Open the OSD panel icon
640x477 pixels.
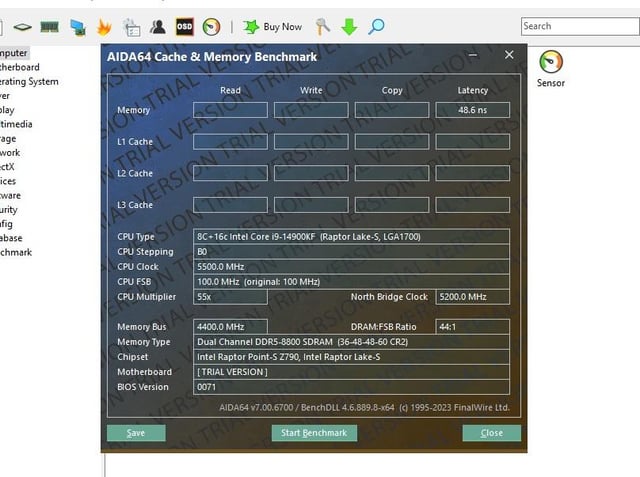click(x=184, y=27)
